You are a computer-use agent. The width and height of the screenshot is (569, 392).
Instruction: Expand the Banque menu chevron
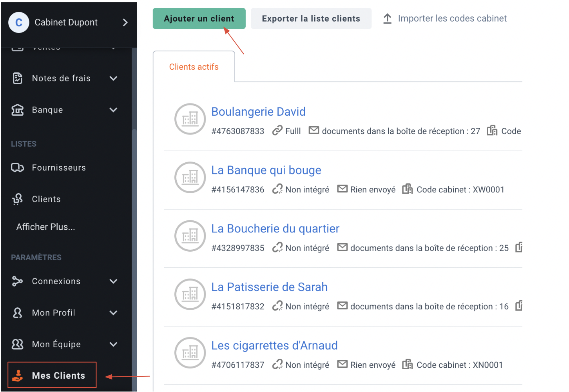tap(114, 110)
